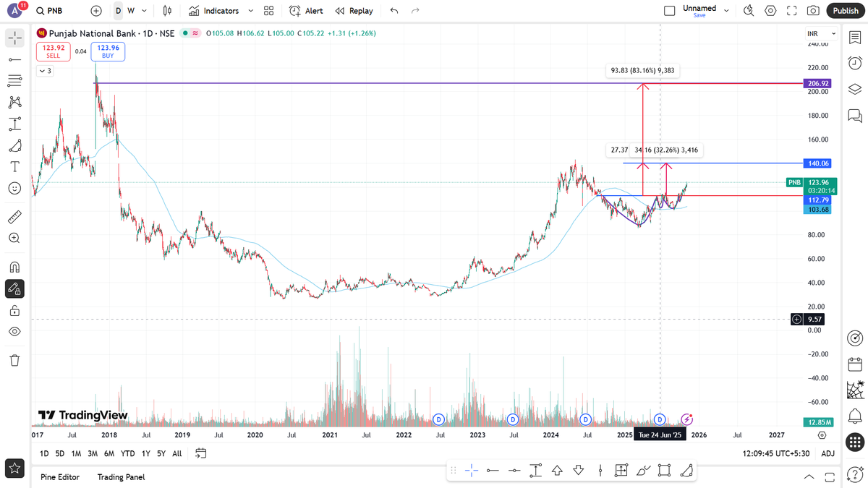Open the user avatar menu
Screen dimensions: 868x488
click(14, 10)
